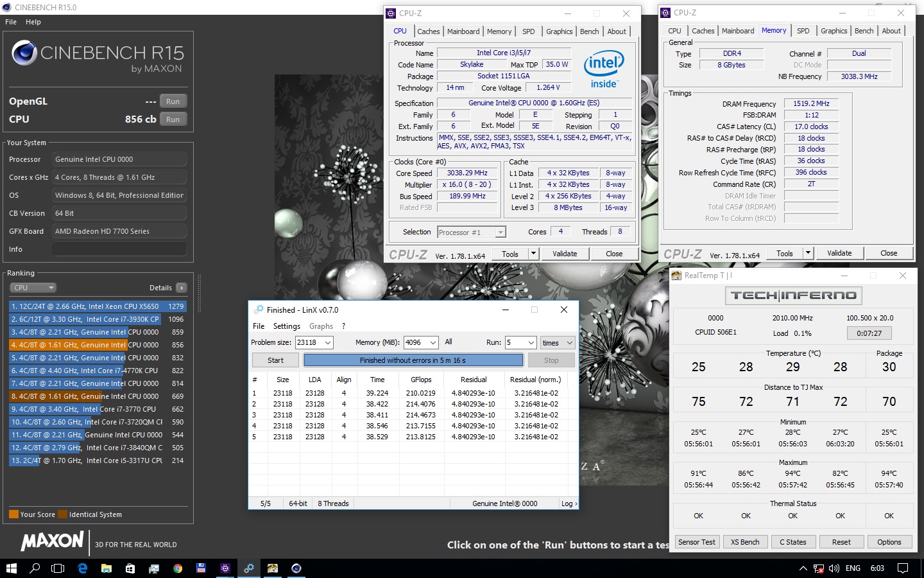Click the empty Info field in Cinebench

tap(119, 249)
